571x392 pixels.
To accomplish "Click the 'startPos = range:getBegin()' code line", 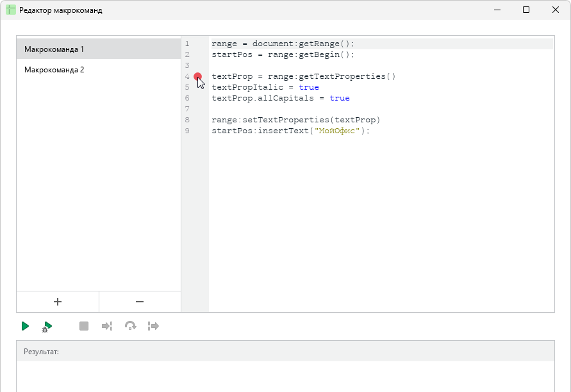I will 283,54.
